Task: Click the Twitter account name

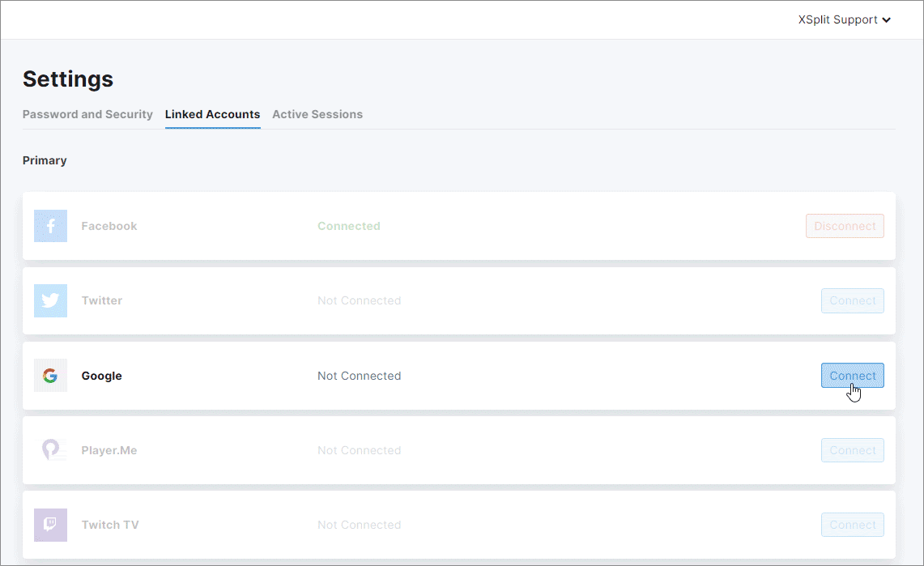Action: pyautogui.click(x=101, y=300)
